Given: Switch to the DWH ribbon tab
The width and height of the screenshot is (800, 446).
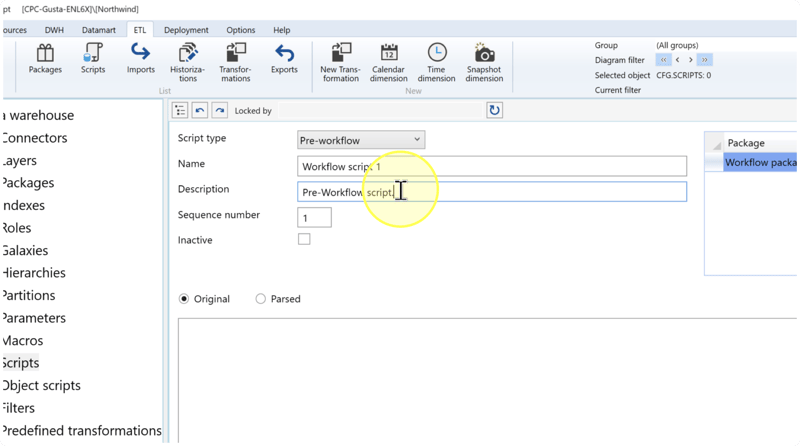Looking at the screenshot, I should click(54, 30).
